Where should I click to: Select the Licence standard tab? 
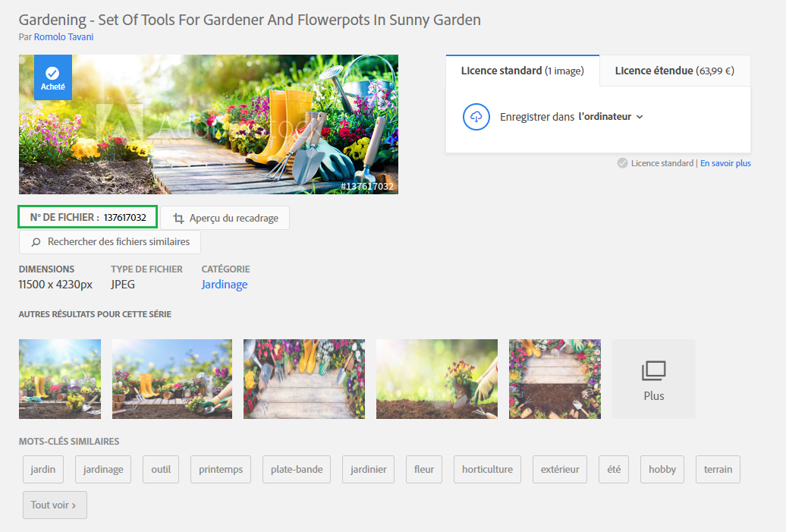point(523,70)
